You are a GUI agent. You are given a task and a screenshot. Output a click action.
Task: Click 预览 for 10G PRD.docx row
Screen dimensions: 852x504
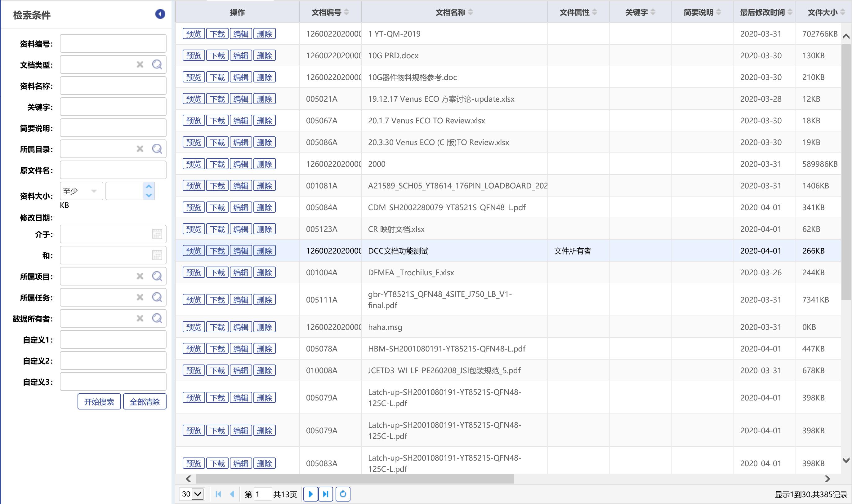194,55
